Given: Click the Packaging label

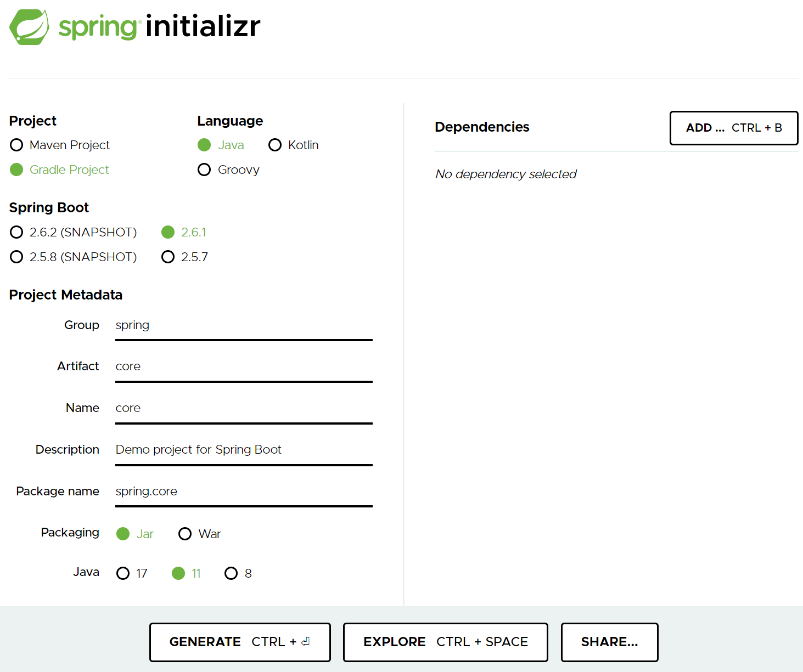Looking at the screenshot, I should click(x=70, y=533).
